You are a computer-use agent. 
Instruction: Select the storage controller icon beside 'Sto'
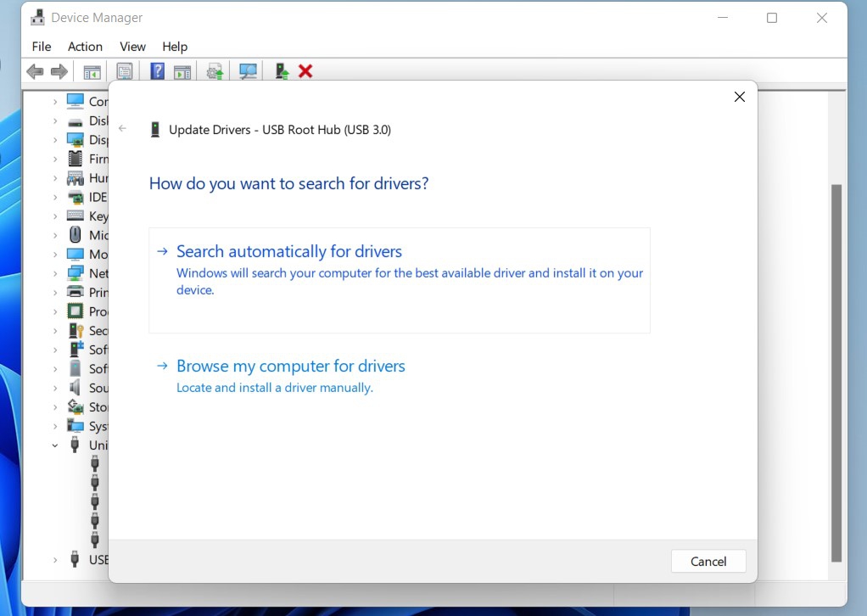[x=76, y=407]
